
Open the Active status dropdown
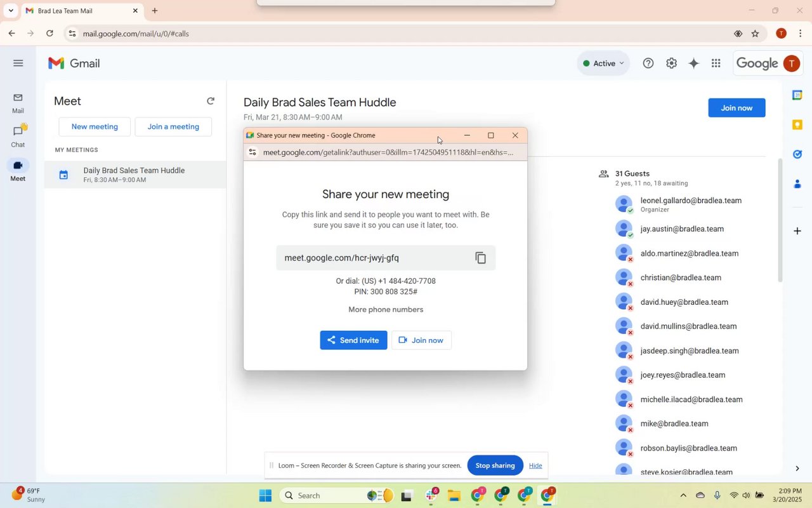coord(603,63)
